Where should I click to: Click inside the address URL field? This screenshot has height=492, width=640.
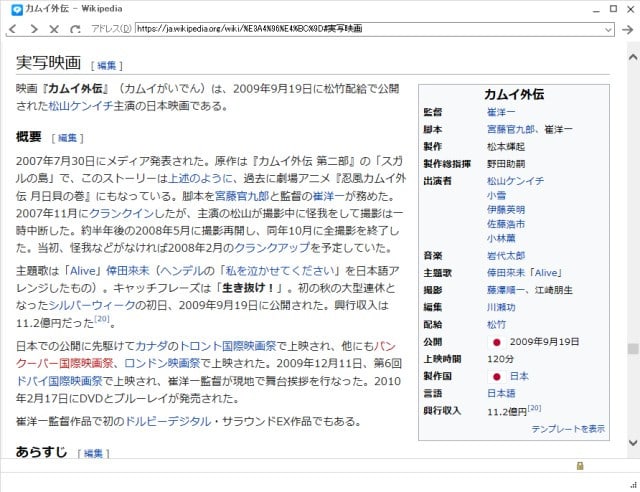[x=369, y=29]
